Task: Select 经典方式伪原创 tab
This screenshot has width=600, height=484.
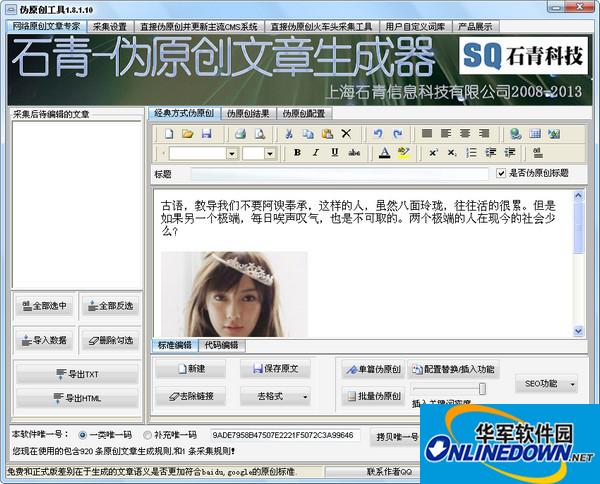Action: (x=184, y=113)
